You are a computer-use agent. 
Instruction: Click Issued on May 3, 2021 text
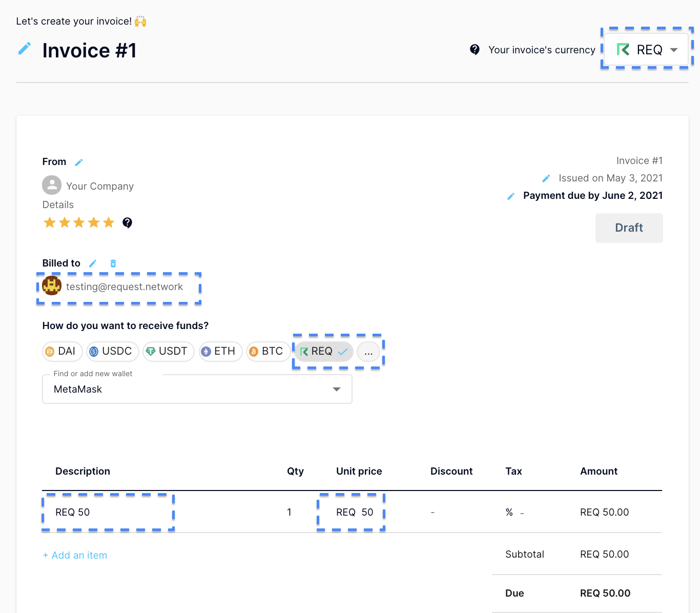(x=610, y=178)
